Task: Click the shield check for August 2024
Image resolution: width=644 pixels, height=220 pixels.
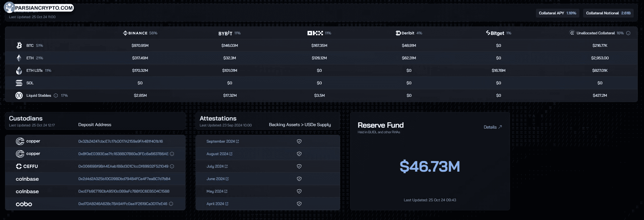Action: click(x=299, y=154)
